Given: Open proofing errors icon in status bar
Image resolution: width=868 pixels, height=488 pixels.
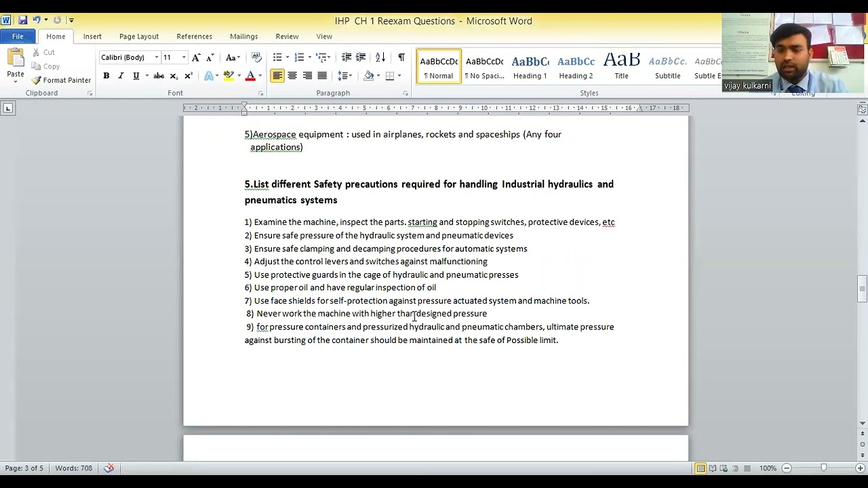Looking at the screenshot, I should [x=108, y=468].
